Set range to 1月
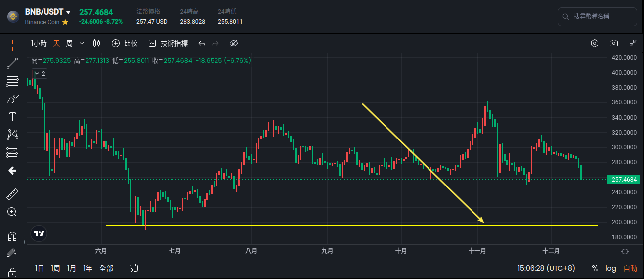This screenshot has width=644, height=279. click(x=71, y=268)
